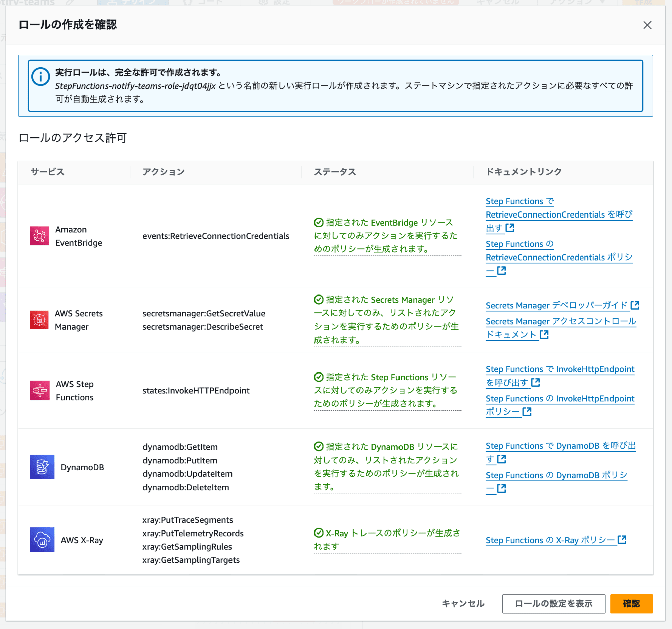The width and height of the screenshot is (672, 629).
Task: Click the orange 確認 button
Action: 631,603
